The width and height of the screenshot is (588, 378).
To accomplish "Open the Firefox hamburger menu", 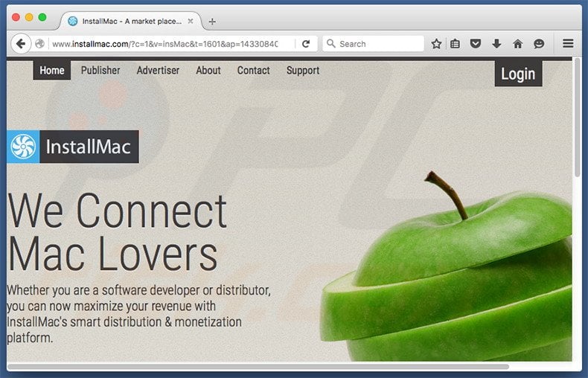I will [x=568, y=43].
